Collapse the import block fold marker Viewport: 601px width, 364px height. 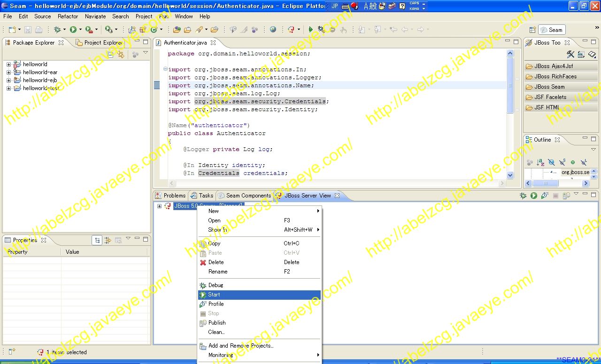click(x=165, y=69)
